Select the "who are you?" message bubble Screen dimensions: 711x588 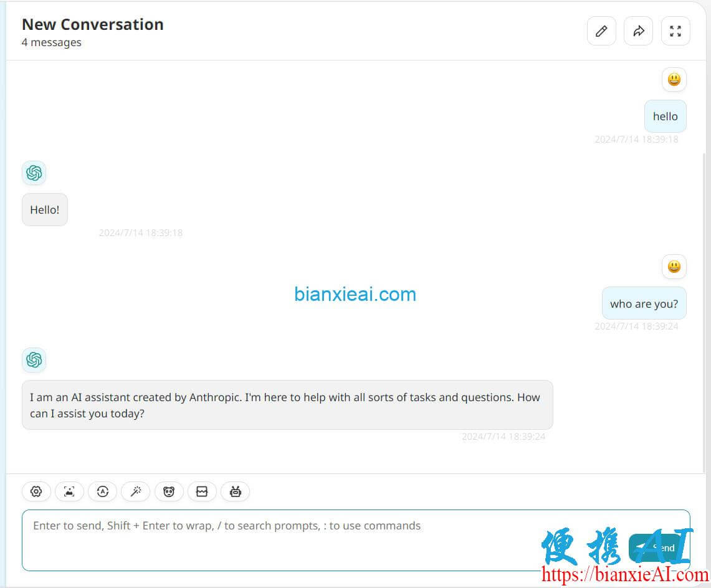click(644, 303)
